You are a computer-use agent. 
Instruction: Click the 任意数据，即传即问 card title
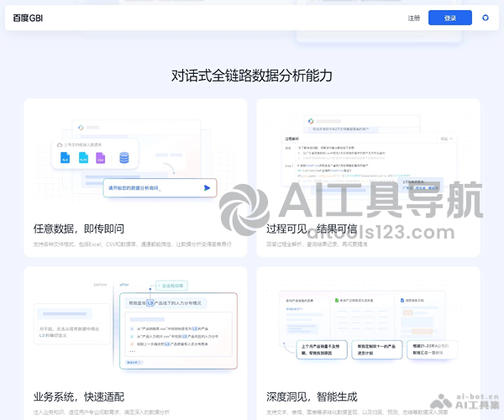(79, 228)
